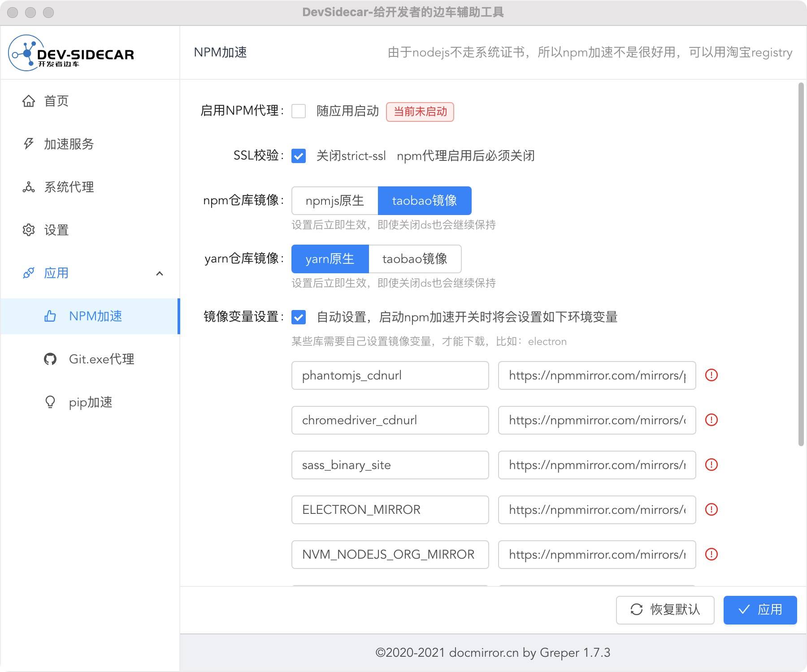Select taobao镜像 for npm registry
The image size is (807, 672).
pos(425,201)
